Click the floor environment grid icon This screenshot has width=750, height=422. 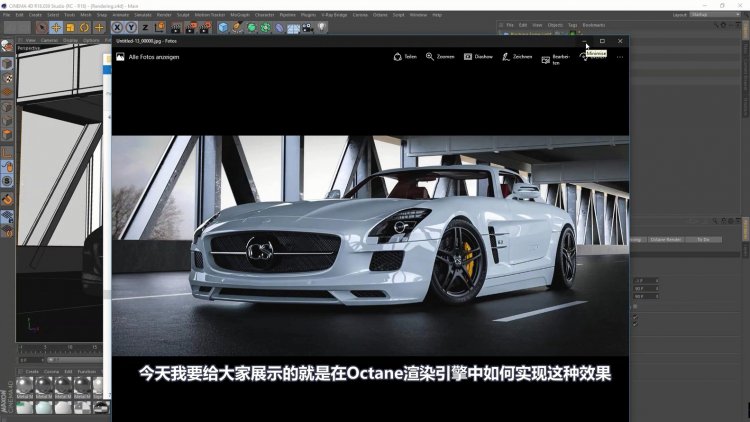[293, 28]
